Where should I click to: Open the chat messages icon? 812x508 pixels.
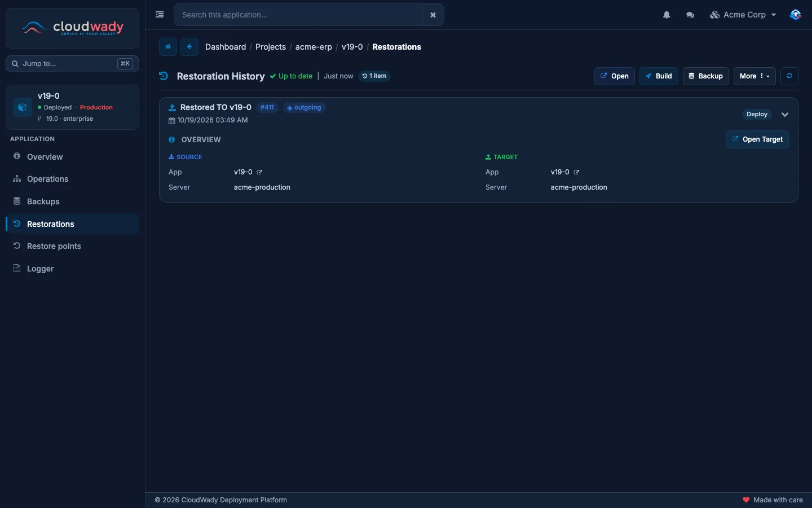[x=690, y=15]
